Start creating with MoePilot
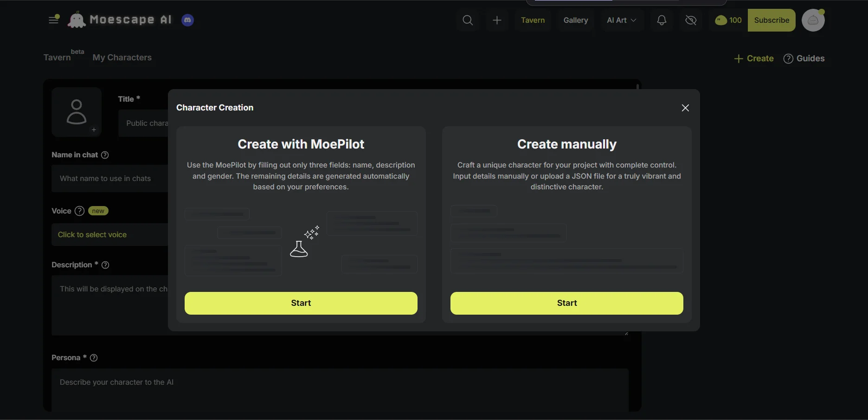Viewport: 868px width, 420px height. point(301,303)
